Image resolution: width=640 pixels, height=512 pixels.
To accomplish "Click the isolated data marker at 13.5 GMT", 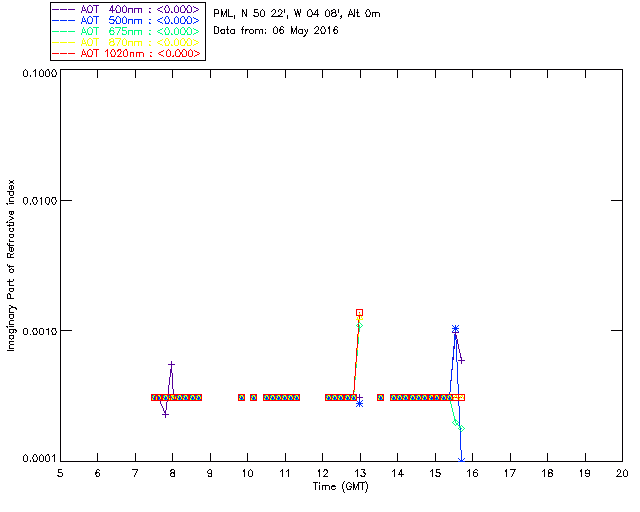I will pyautogui.click(x=380, y=397).
